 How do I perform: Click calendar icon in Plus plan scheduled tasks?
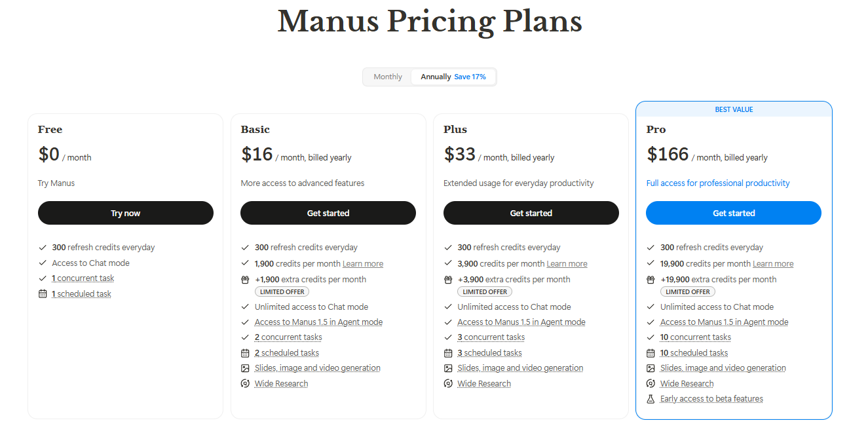[x=448, y=353]
